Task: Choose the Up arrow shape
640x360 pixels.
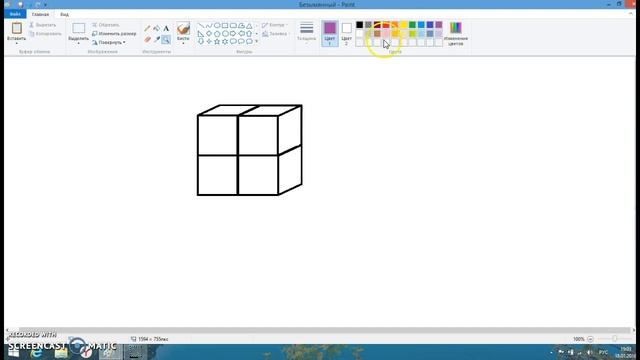Action: (x=249, y=33)
